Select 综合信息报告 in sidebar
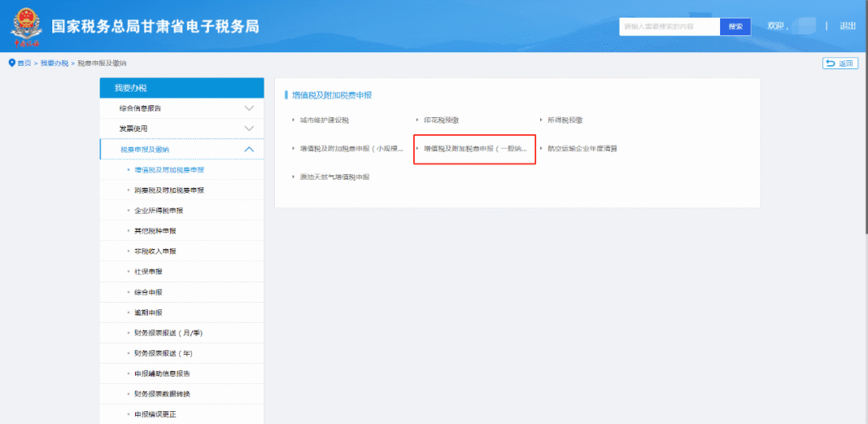868x424 pixels. [140, 108]
